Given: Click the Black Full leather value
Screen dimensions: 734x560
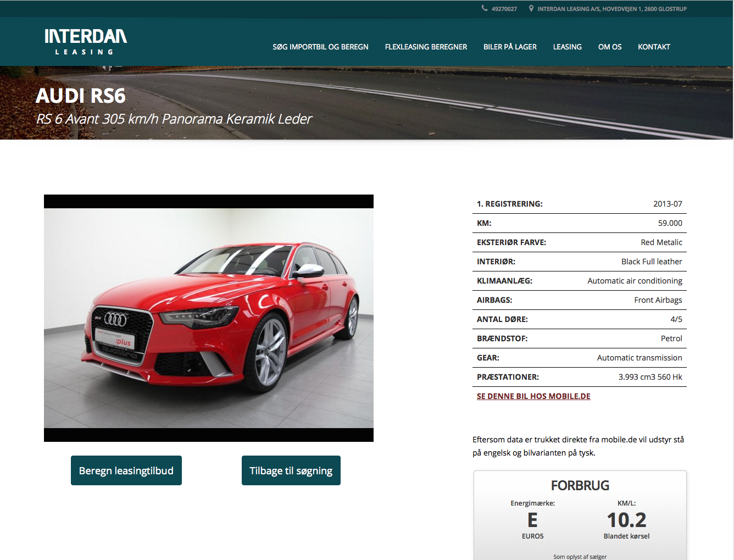Looking at the screenshot, I should coord(652,262).
